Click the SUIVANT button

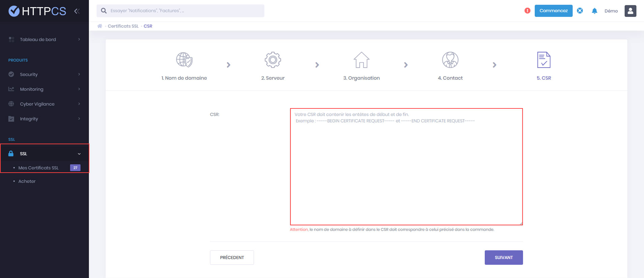tap(503, 257)
